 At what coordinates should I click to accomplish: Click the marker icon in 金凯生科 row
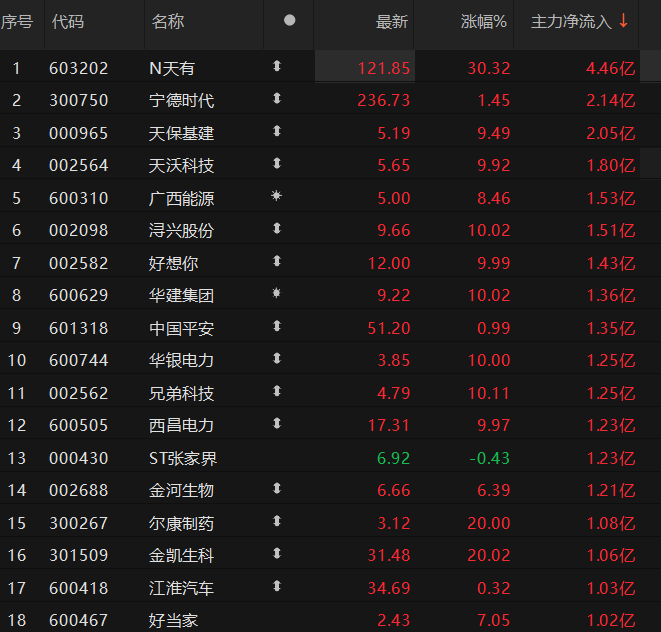pos(277,553)
